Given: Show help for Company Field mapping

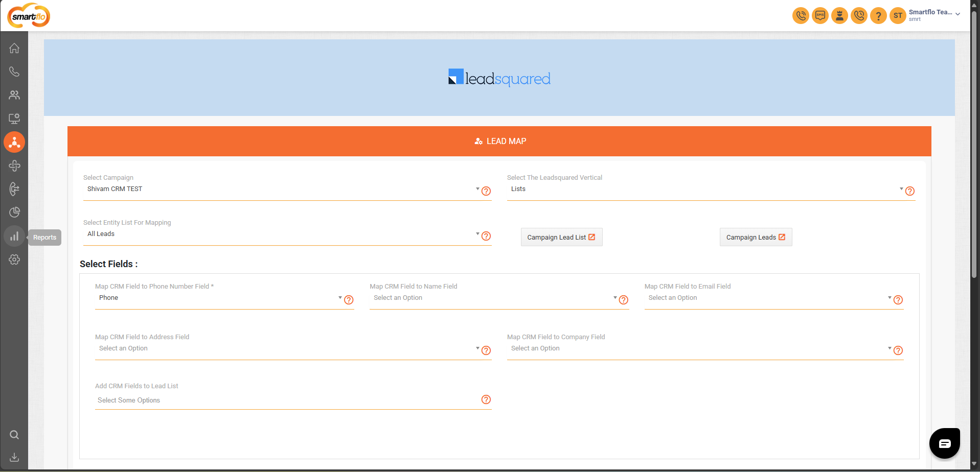Looking at the screenshot, I should (x=898, y=350).
